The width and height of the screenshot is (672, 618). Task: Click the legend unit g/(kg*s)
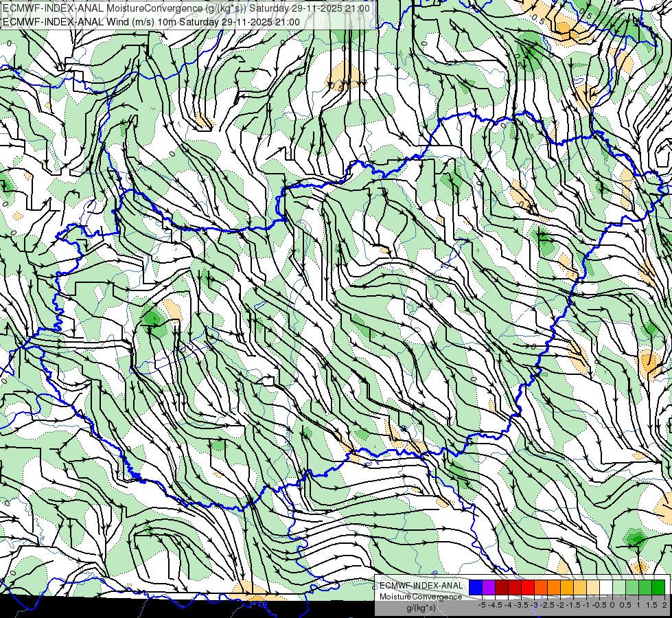click(421, 608)
